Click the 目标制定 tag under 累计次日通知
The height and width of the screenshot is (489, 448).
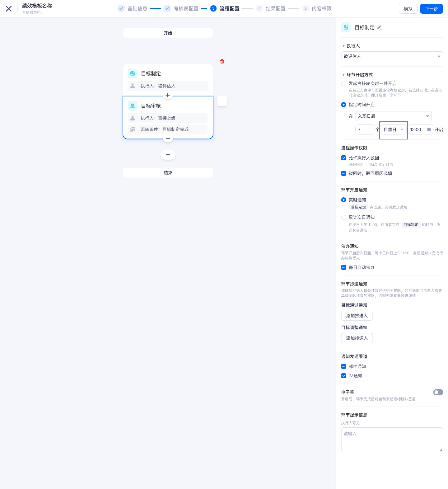pyautogui.click(x=411, y=225)
